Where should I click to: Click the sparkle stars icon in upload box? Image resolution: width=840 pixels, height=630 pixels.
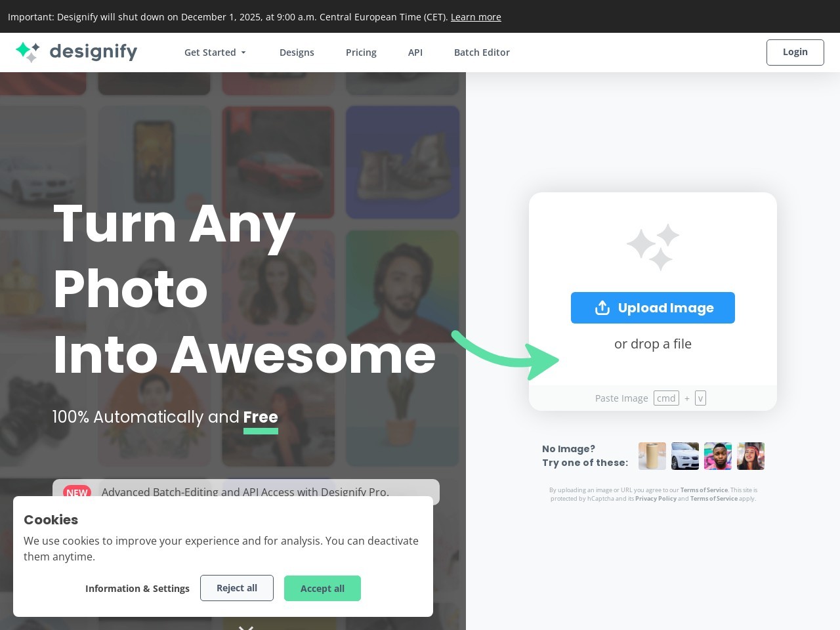(653, 247)
